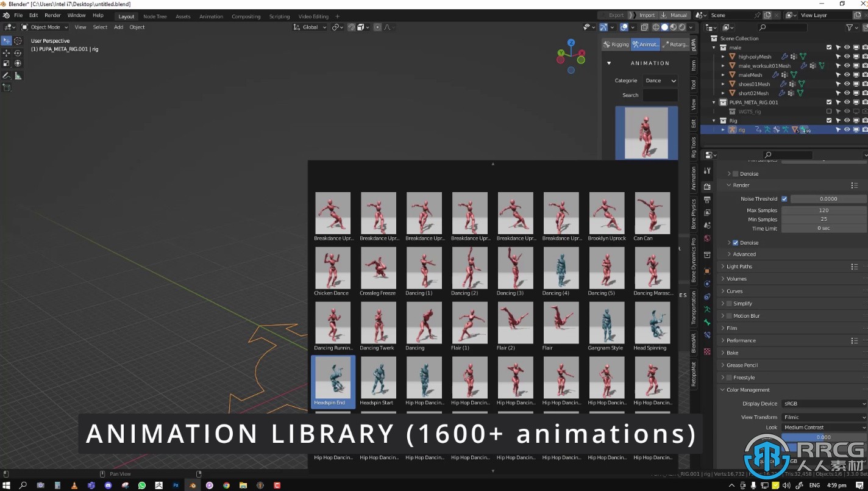Toggle viewport overlays icon
This screenshot has height=491, width=868.
[x=624, y=27]
